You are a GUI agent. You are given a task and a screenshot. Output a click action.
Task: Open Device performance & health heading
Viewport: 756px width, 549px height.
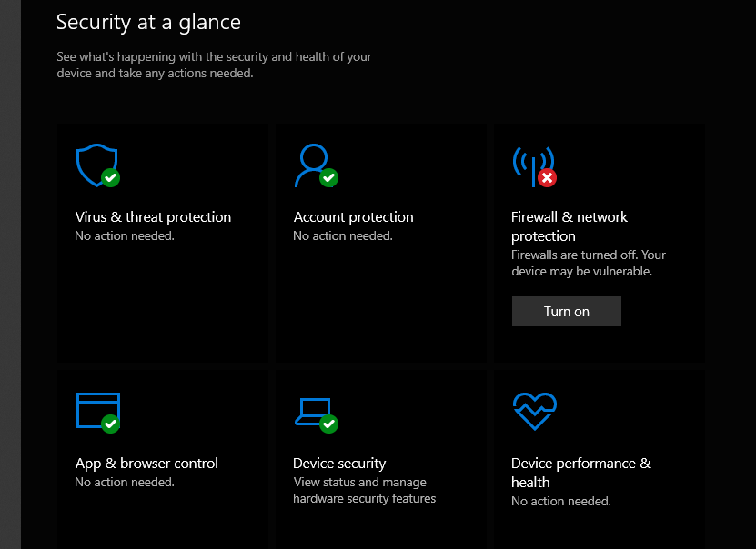(581, 473)
